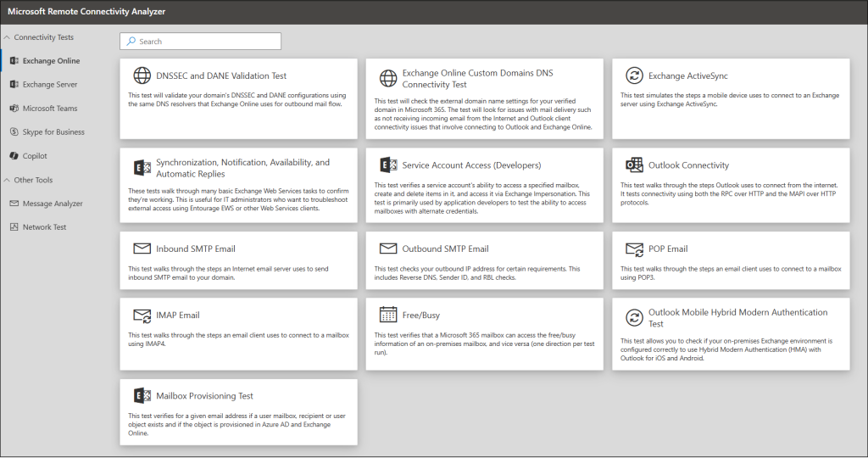
Task: Click the envelope sync icon on IMAP Email
Action: (142, 316)
